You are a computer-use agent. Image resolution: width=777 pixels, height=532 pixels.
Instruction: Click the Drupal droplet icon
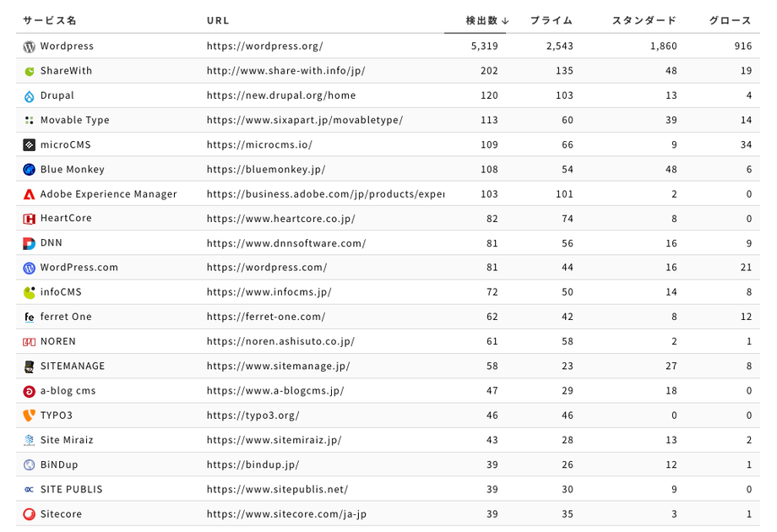30,96
